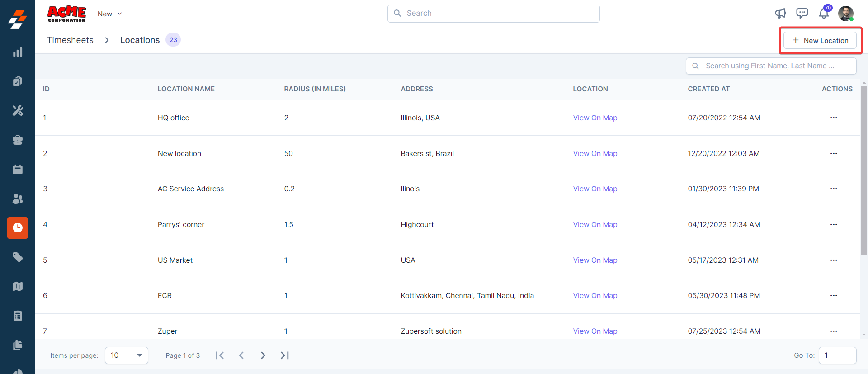Open the wrench and screwdriver sidebar icon
The image size is (868, 374).
coord(18,111)
